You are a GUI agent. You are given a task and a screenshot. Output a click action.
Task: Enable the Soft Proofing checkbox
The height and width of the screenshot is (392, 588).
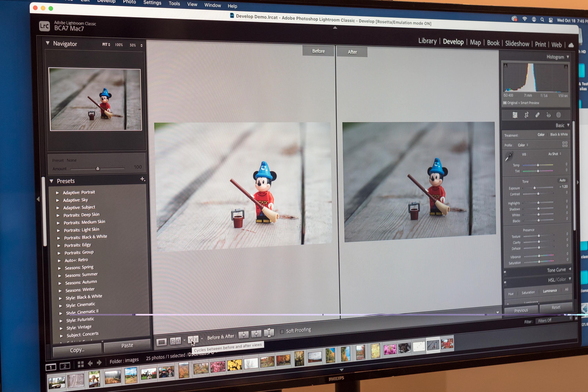click(282, 332)
